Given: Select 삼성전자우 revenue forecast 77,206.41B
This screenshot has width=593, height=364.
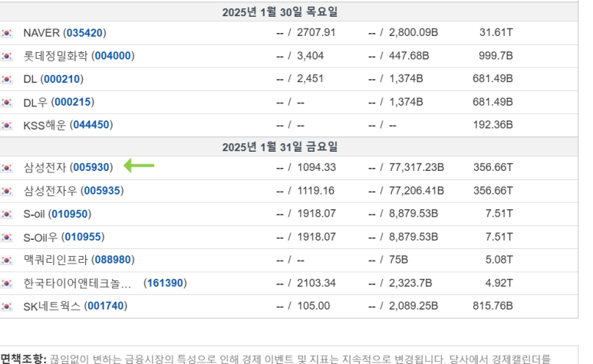Looking at the screenshot, I should pyautogui.click(x=417, y=191).
